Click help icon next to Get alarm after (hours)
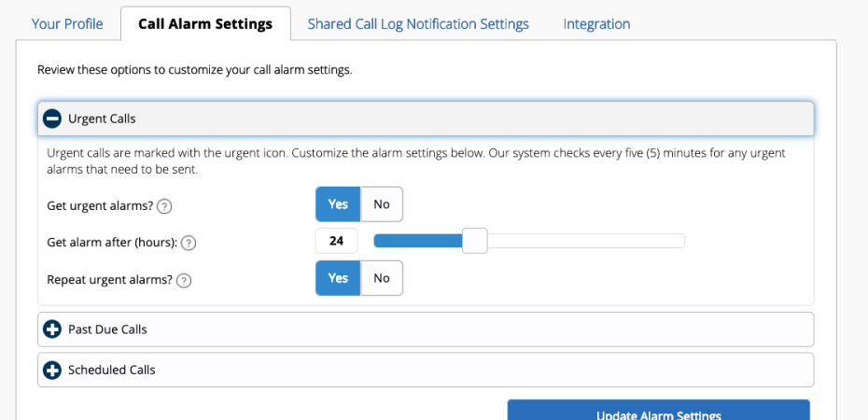This screenshot has height=420, width=868. tap(189, 243)
